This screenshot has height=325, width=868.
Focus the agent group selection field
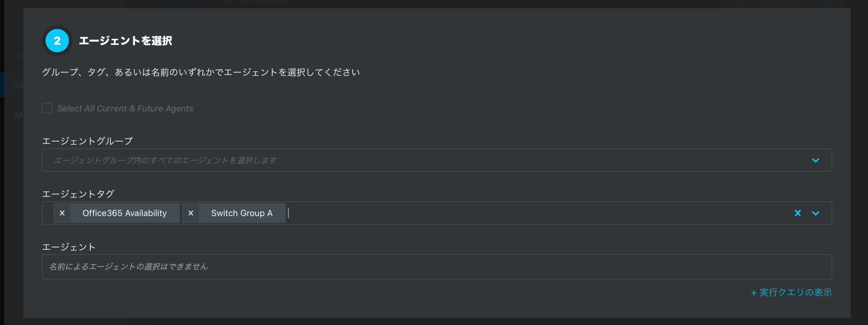click(437, 160)
